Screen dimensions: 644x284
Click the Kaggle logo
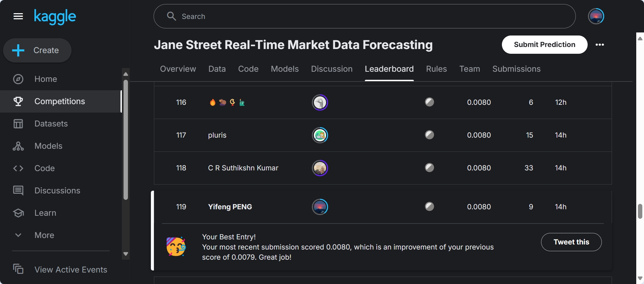pos(55,16)
